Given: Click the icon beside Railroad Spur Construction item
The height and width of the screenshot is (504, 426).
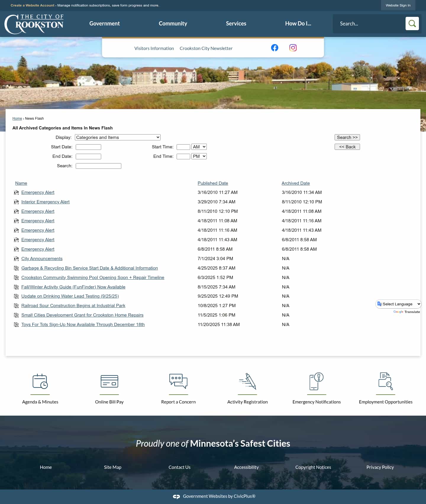Looking at the screenshot, I should coord(16,306).
